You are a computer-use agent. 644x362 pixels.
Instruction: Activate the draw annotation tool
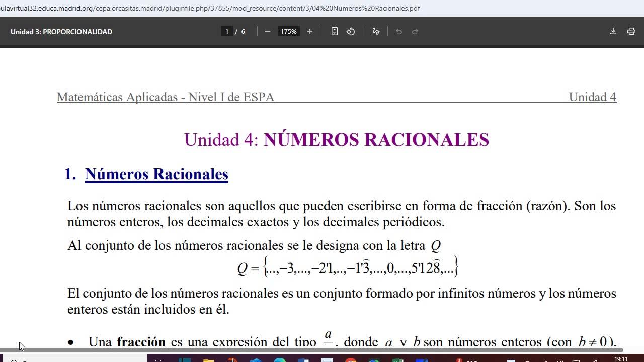(376, 31)
